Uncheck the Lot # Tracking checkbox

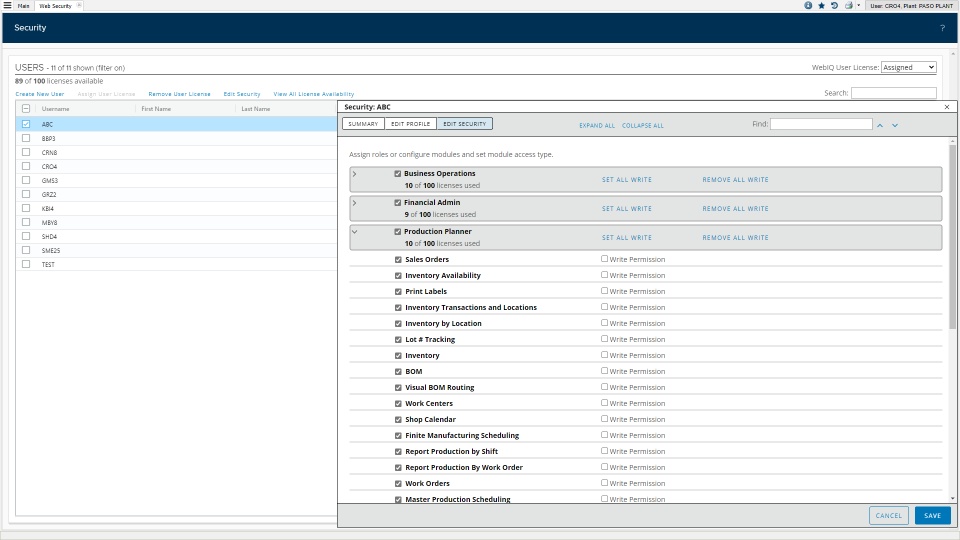pos(399,340)
